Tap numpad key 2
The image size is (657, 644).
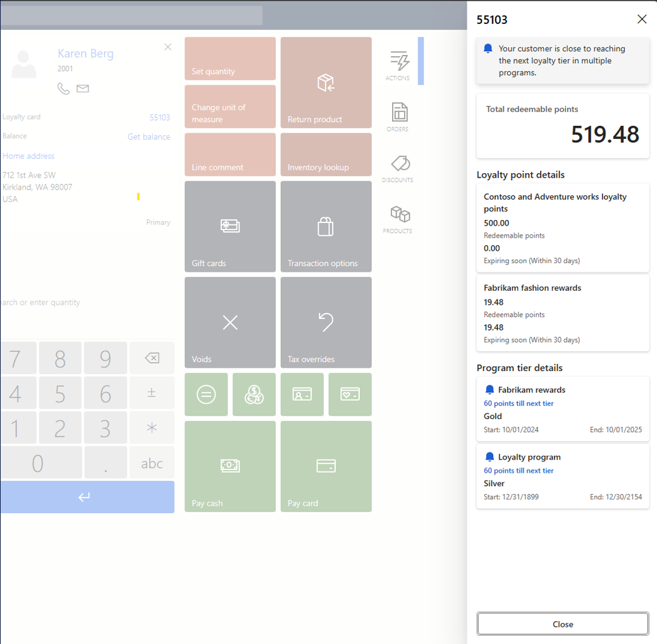(x=60, y=427)
